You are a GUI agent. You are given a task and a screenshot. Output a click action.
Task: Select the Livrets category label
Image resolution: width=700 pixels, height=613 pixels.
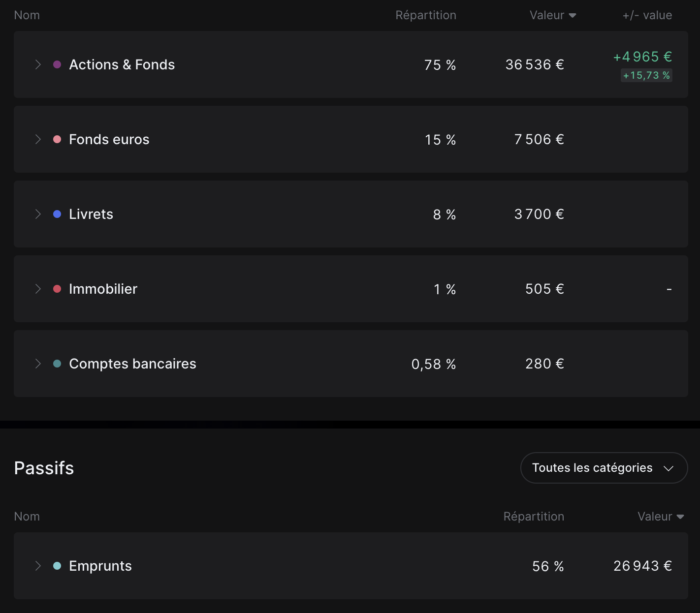[x=91, y=214]
